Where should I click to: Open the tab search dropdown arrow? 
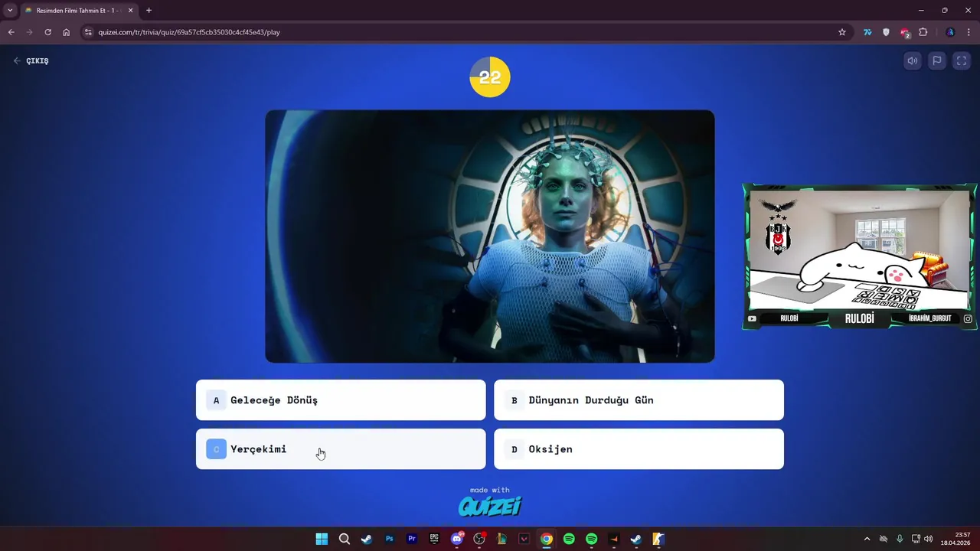pyautogui.click(x=10, y=10)
